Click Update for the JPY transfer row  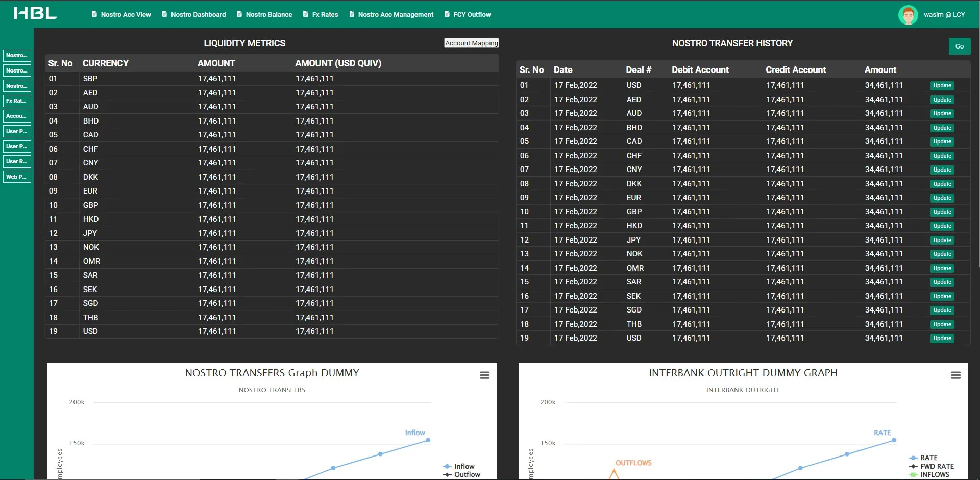pyautogui.click(x=942, y=240)
